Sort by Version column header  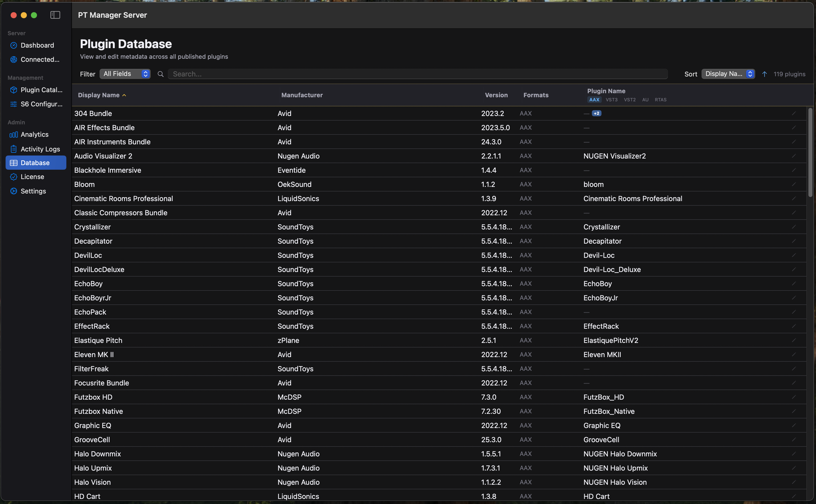(496, 95)
